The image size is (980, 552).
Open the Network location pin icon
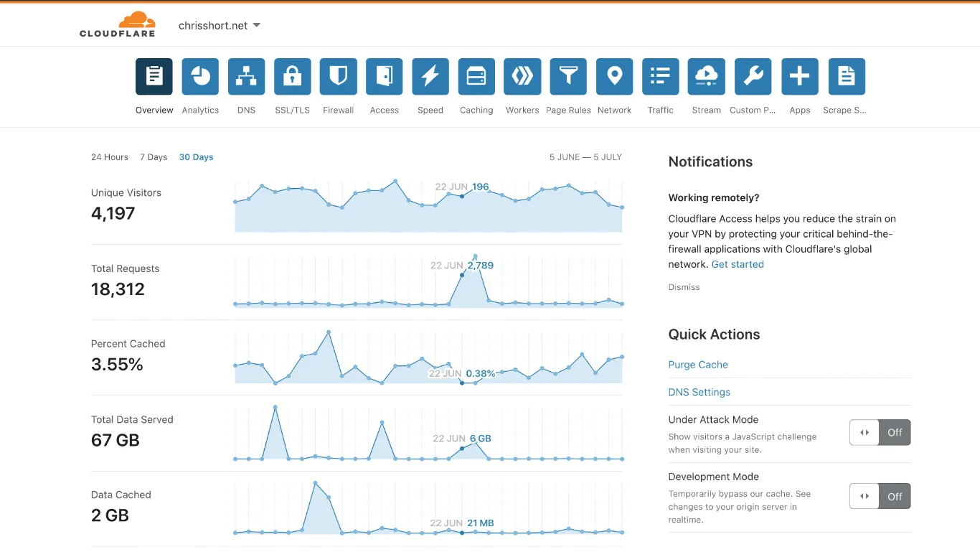614,77
